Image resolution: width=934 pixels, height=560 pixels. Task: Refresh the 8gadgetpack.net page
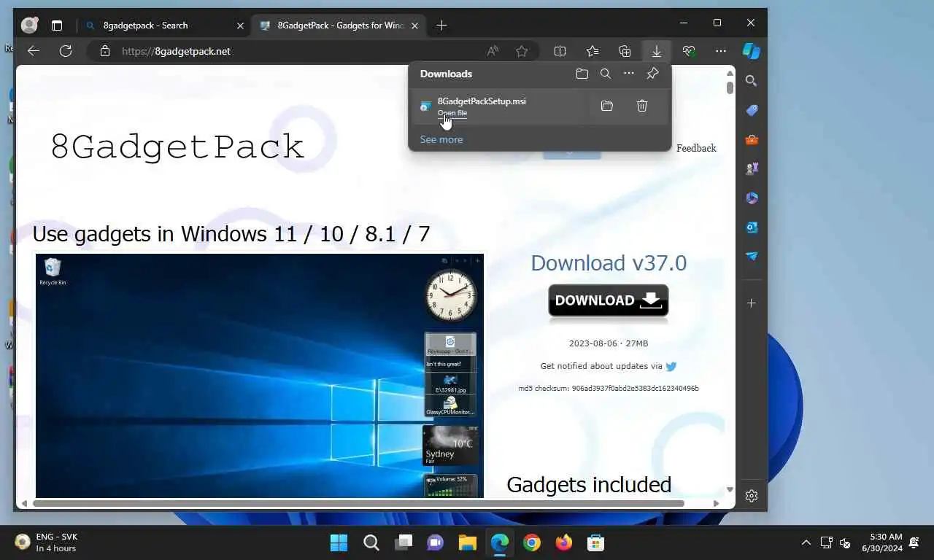click(66, 51)
